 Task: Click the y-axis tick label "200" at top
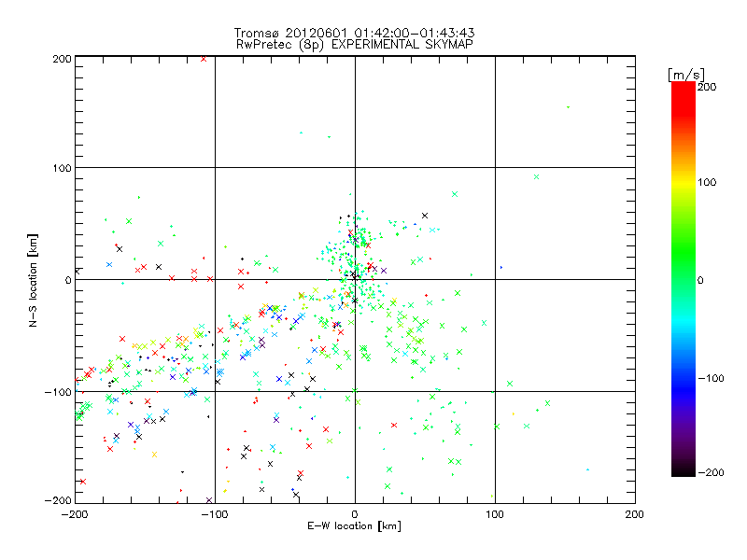click(x=63, y=59)
